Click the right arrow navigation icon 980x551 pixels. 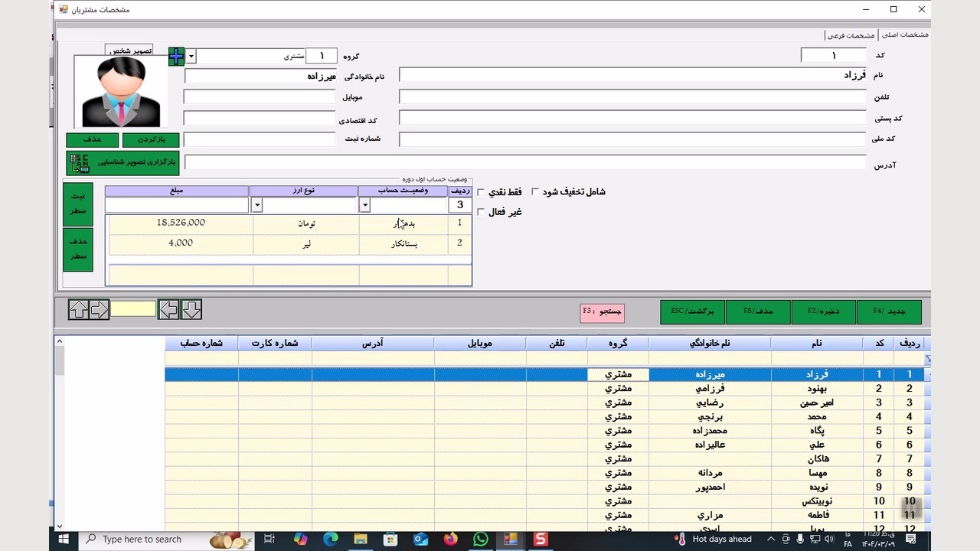pos(100,309)
